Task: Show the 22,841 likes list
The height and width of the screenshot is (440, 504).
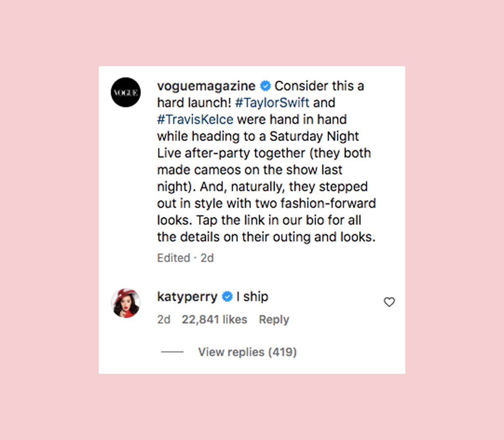Action: [214, 319]
